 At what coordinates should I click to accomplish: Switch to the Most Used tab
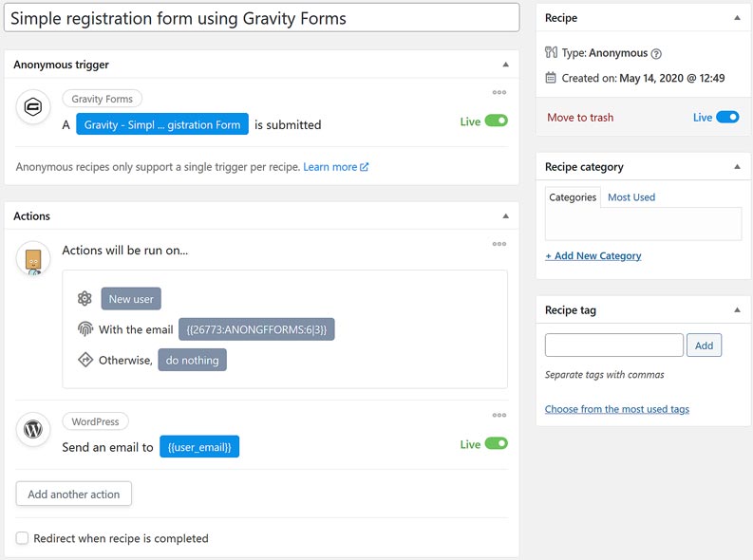point(631,197)
